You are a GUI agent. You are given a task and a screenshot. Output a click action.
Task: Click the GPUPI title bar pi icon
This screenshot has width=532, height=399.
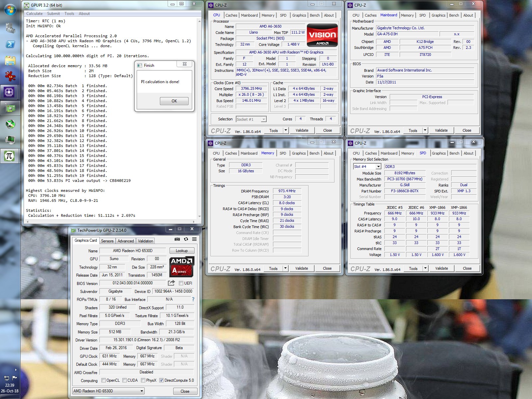tap(27, 5)
